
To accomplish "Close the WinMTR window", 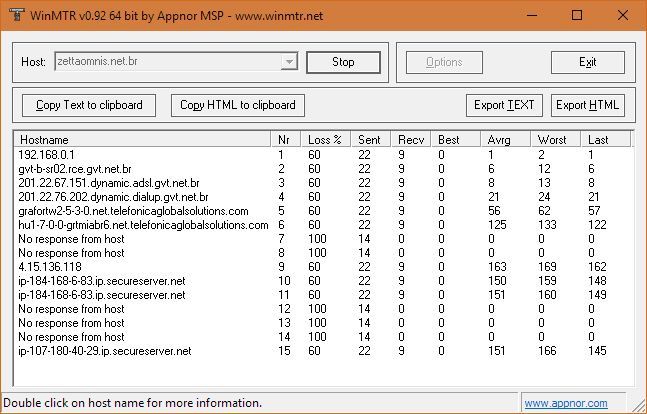I will [623, 15].
